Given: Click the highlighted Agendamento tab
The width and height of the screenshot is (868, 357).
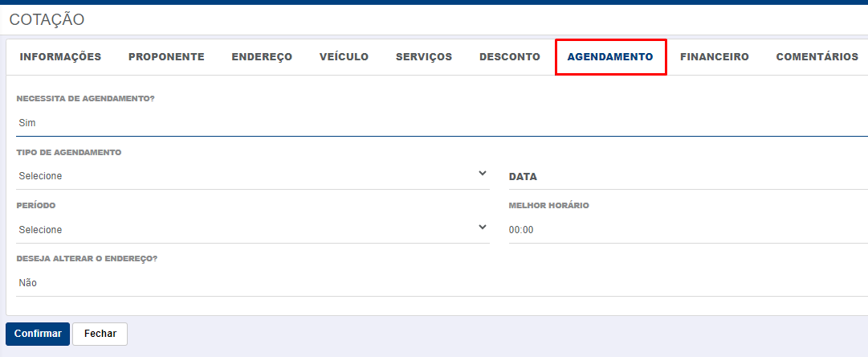Looking at the screenshot, I should 610,56.
